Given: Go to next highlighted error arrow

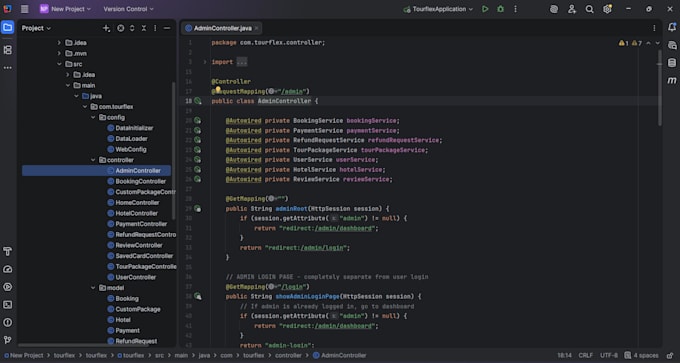Looking at the screenshot, I should 657,43.
